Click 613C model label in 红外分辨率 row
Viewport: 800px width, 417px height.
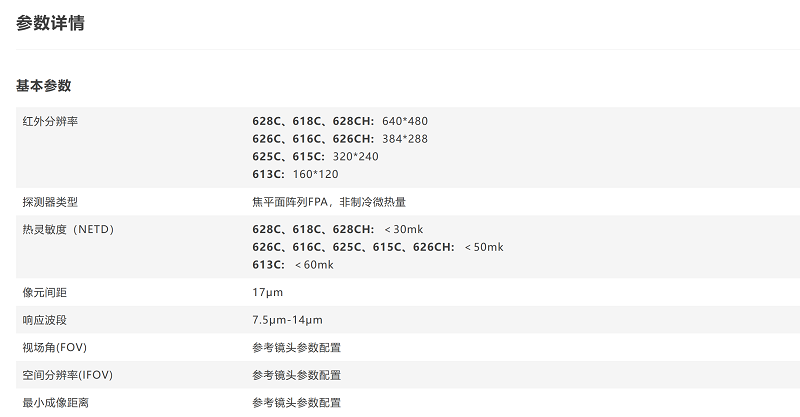(268, 174)
